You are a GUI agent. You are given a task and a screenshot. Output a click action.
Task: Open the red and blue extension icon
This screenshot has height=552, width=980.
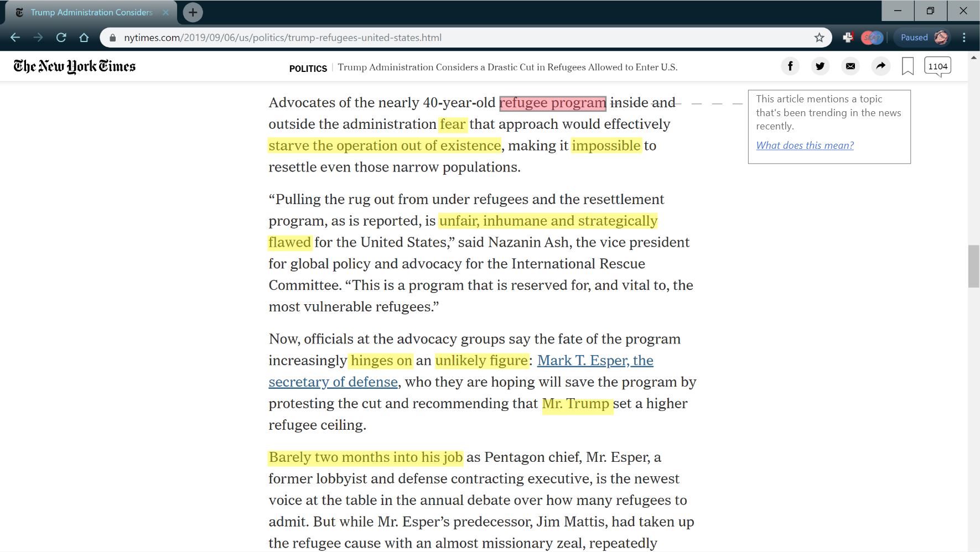click(x=872, y=38)
